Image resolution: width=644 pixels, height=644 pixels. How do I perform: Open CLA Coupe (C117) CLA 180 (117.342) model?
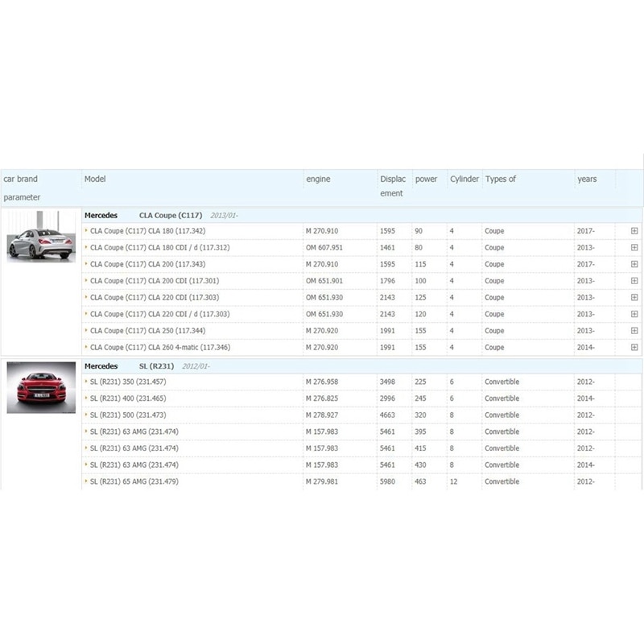148,231
